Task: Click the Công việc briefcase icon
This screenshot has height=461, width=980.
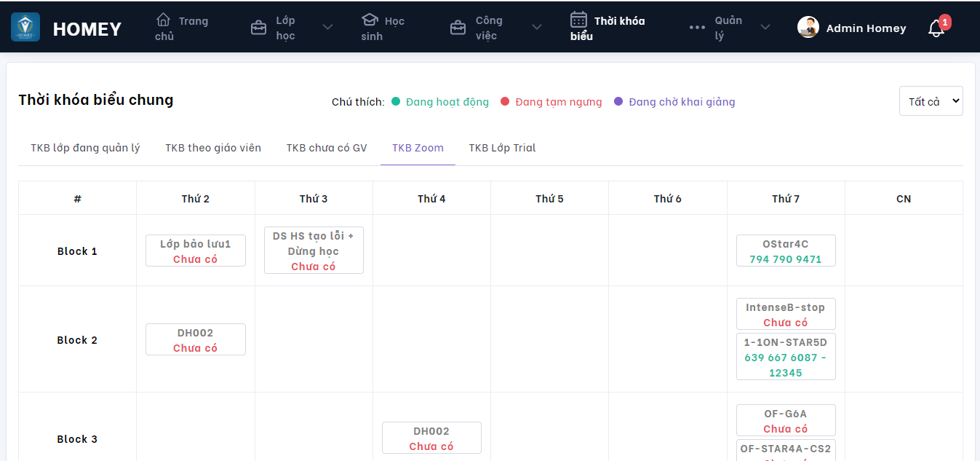Action: coord(458,28)
